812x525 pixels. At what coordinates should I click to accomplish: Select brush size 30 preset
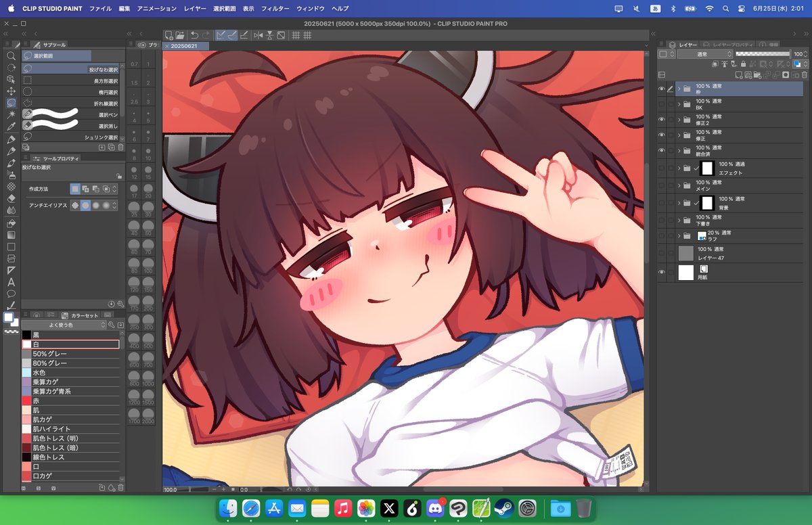(x=148, y=209)
